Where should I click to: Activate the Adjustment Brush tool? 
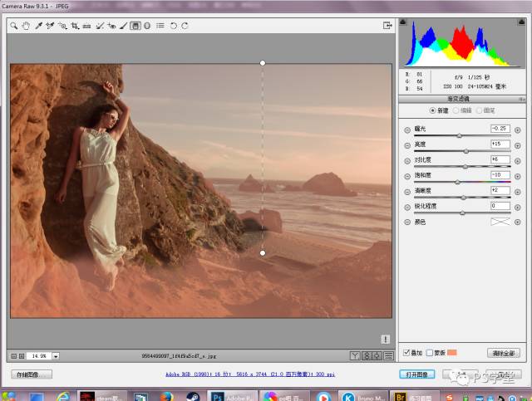(124, 27)
